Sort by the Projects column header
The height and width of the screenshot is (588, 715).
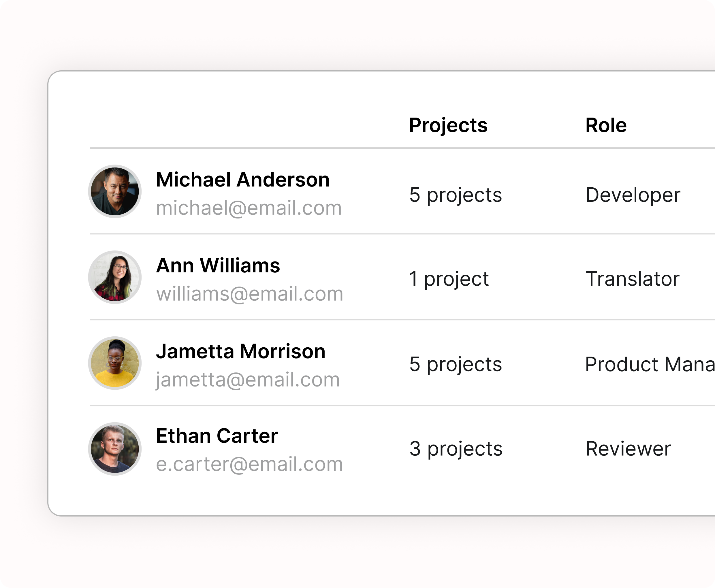click(x=448, y=125)
